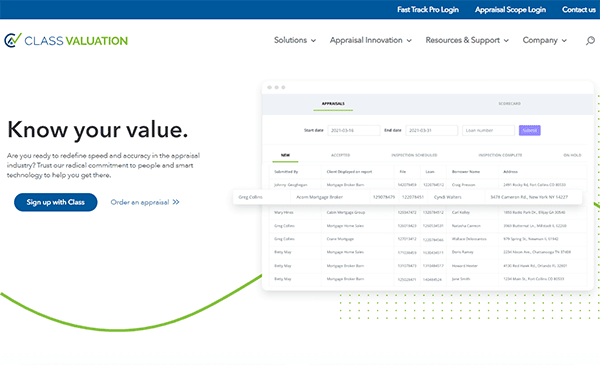This screenshot has width=600, height=365.
Task: Expand the Appraisal Innovation dropdown menu
Action: [x=370, y=40]
